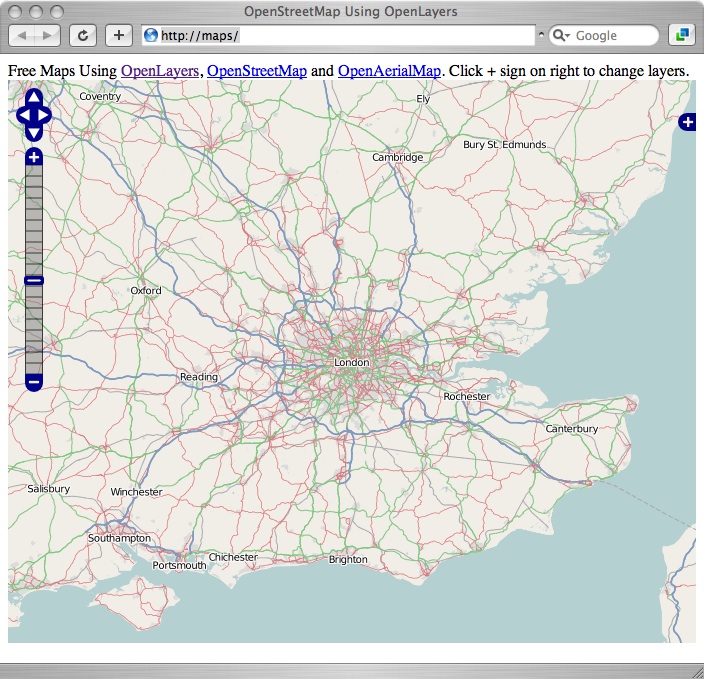This screenshot has width=704, height=679.
Task: Click the Winchester label on map
Action: point(136,492)
